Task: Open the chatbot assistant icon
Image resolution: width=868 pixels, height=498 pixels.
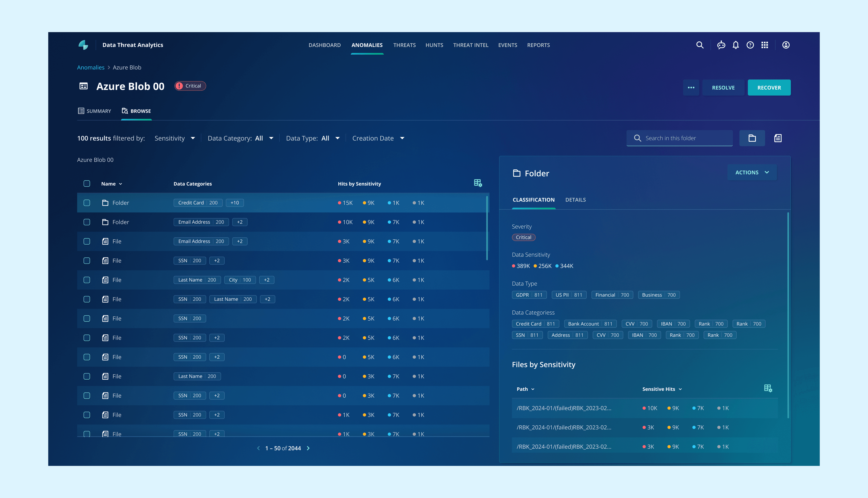Action: [721, 45]
